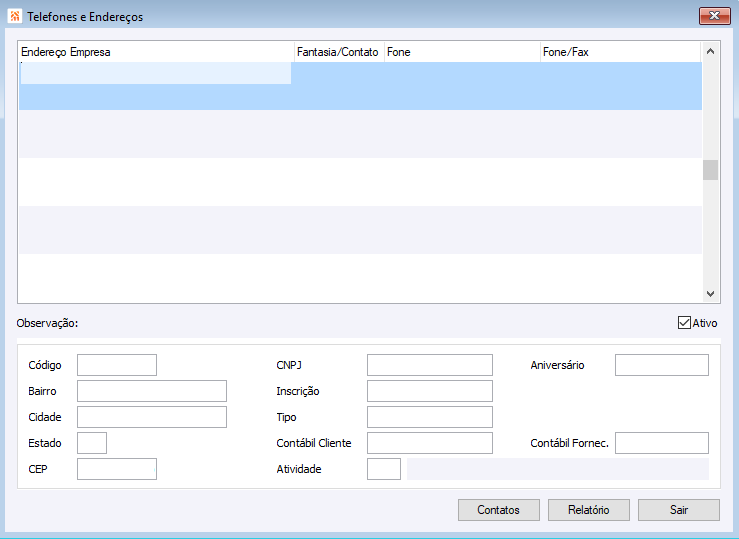
Task: Click the Atividade description field
Action: coord(558,469)
